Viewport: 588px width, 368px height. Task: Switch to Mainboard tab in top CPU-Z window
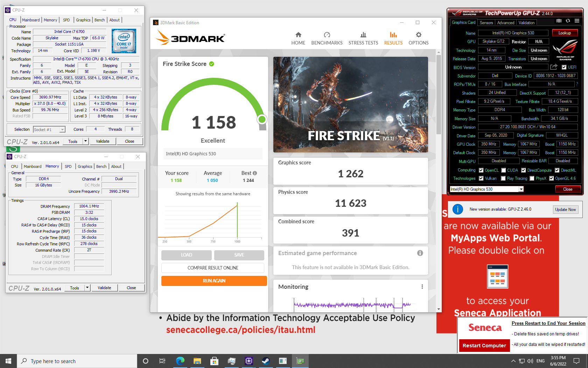tap(31, 20)
